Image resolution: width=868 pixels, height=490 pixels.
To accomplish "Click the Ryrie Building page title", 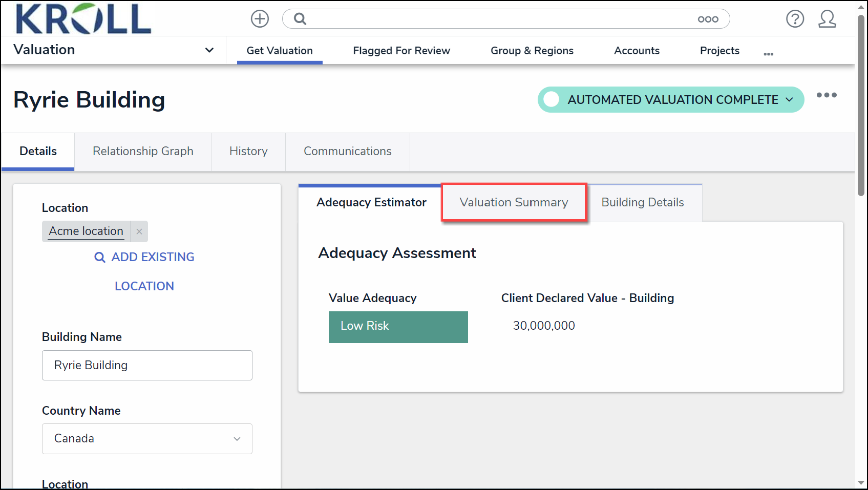I will [89, 99].
